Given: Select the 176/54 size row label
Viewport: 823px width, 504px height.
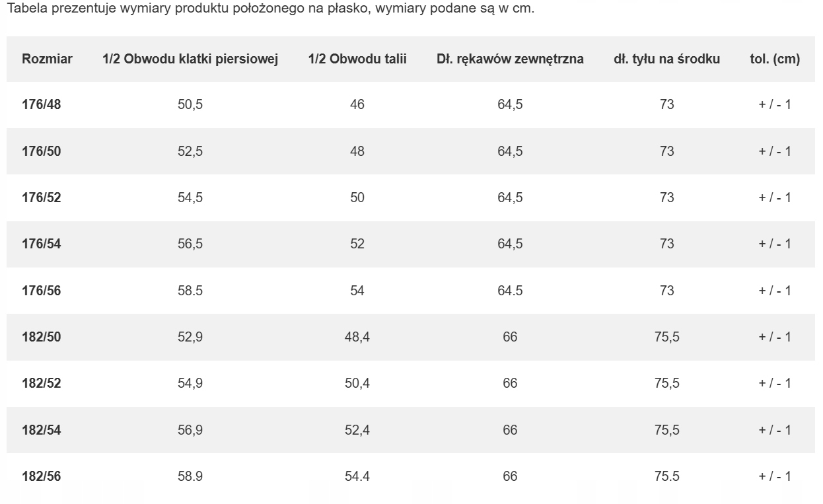Looking at the screenshot, I should point(41,244).
